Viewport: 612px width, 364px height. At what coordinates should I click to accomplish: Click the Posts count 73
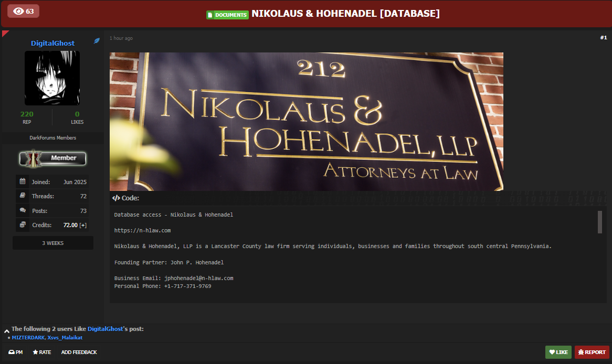(x=83, y=211)
